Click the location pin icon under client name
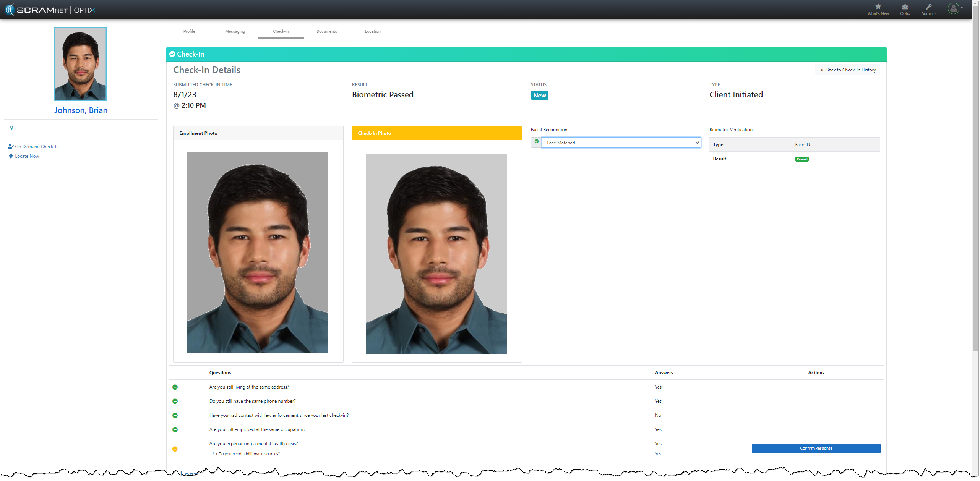This screenshot has height=481, width=980. tap(11, 128)
